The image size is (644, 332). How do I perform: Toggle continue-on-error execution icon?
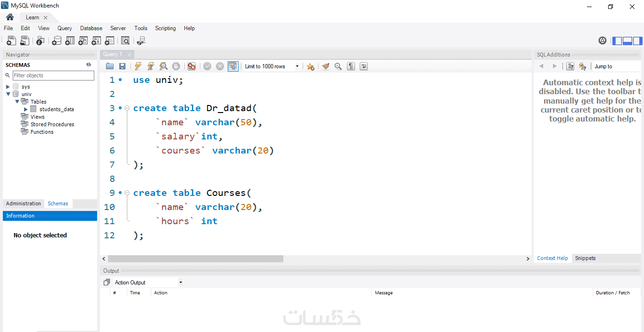(x=191, y=66)
